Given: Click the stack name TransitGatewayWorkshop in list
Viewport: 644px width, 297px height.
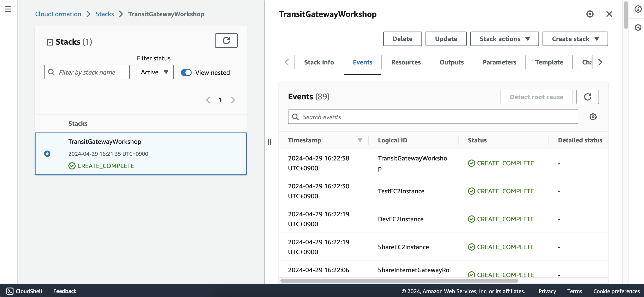Looking at the screenshot, I should tap(105, 142).
